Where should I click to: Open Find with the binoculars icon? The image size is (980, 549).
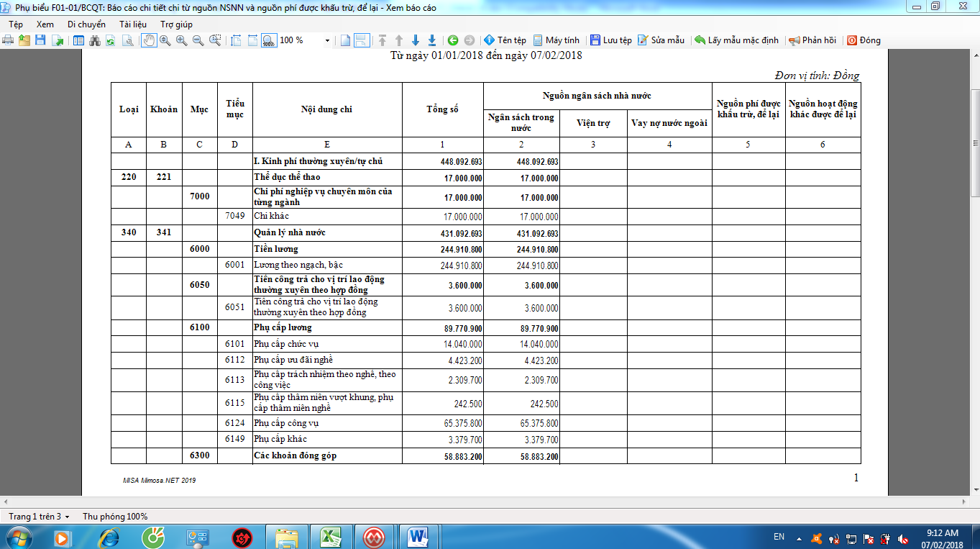tap(95, 40)
